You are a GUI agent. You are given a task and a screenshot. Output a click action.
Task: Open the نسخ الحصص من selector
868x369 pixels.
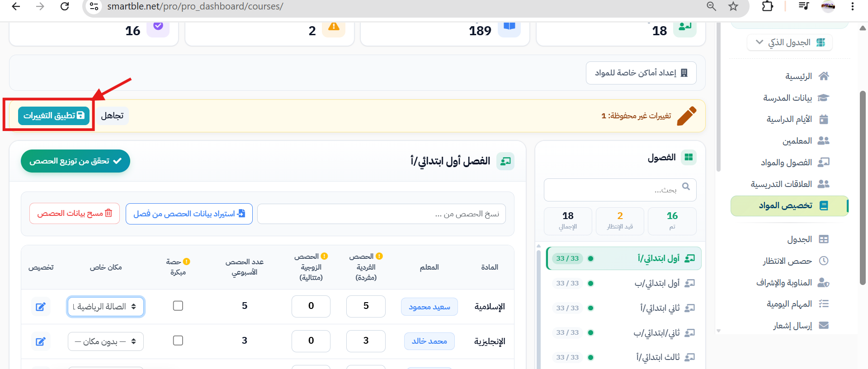coord(382,214)
